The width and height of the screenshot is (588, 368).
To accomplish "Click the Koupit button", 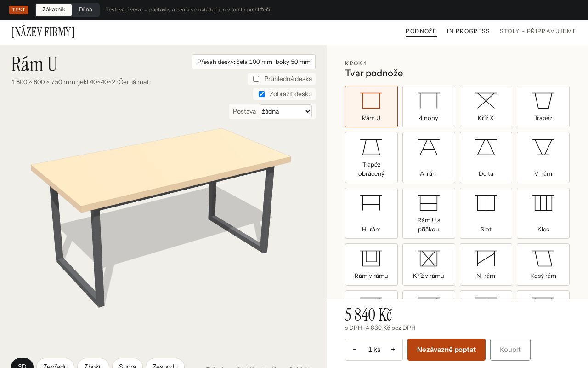I will click(510, 350).
